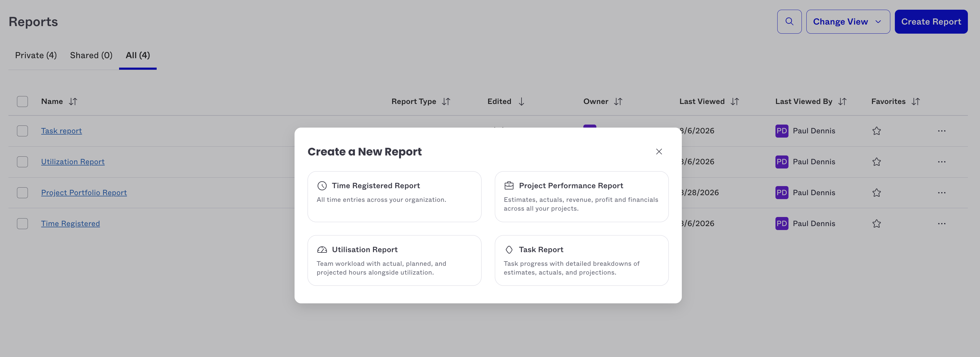
Task: Sort by the Last Viewed By column arrows
Action: (x=842, y=102)
